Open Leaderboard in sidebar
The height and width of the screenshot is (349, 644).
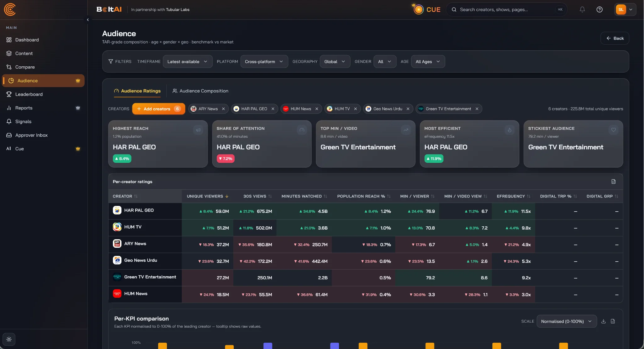43,94
